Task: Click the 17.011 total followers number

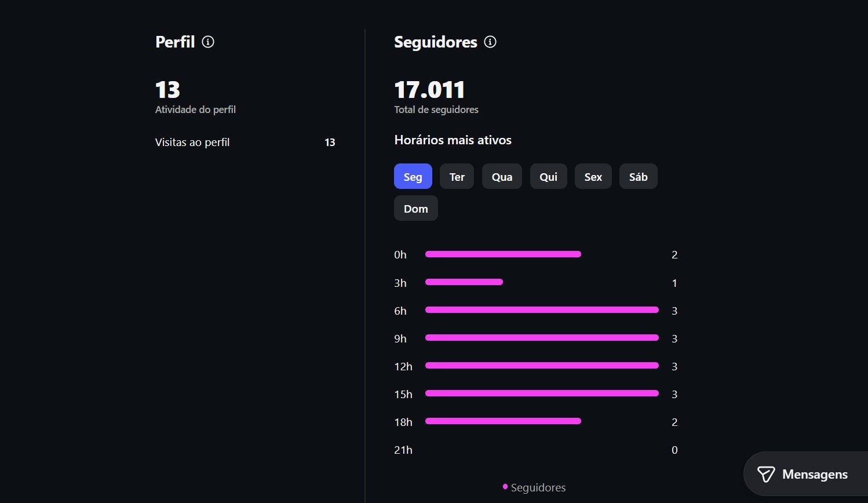Action: (x=429, y=90)
